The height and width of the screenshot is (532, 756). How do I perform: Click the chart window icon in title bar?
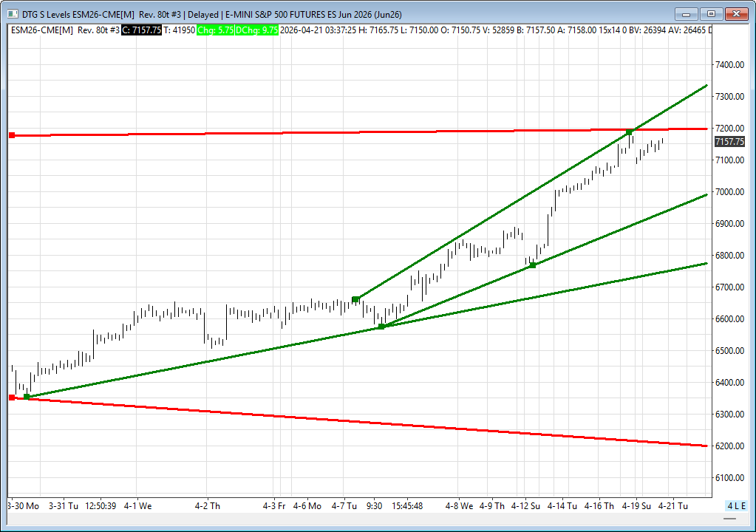[x=9, y=13]
